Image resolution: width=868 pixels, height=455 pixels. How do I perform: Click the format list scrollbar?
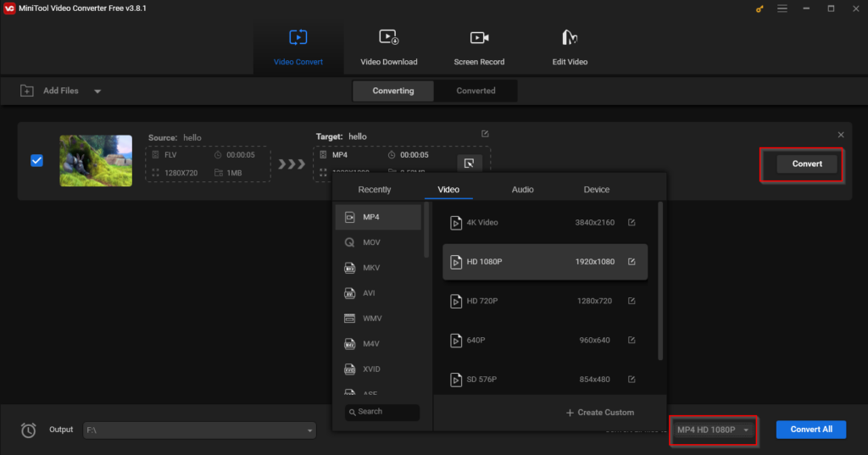(x=426, y=230)
